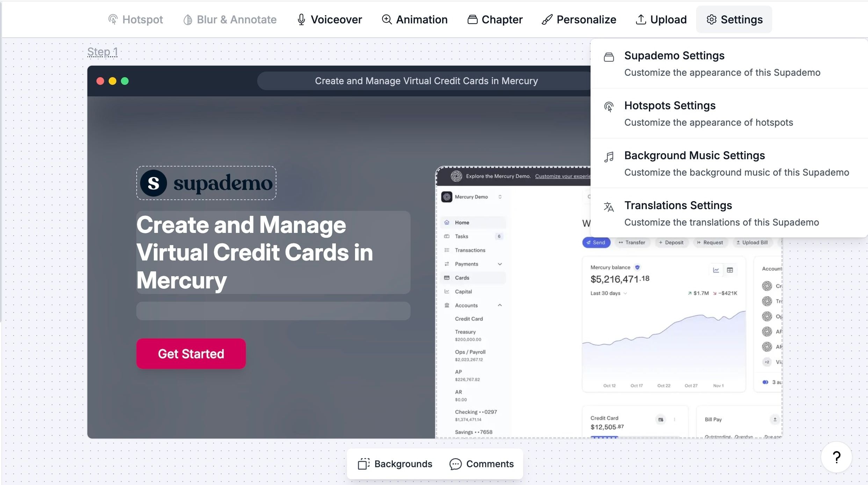Click the Transactions list icon
Viewport: 868px width, 485px height.
447,250
